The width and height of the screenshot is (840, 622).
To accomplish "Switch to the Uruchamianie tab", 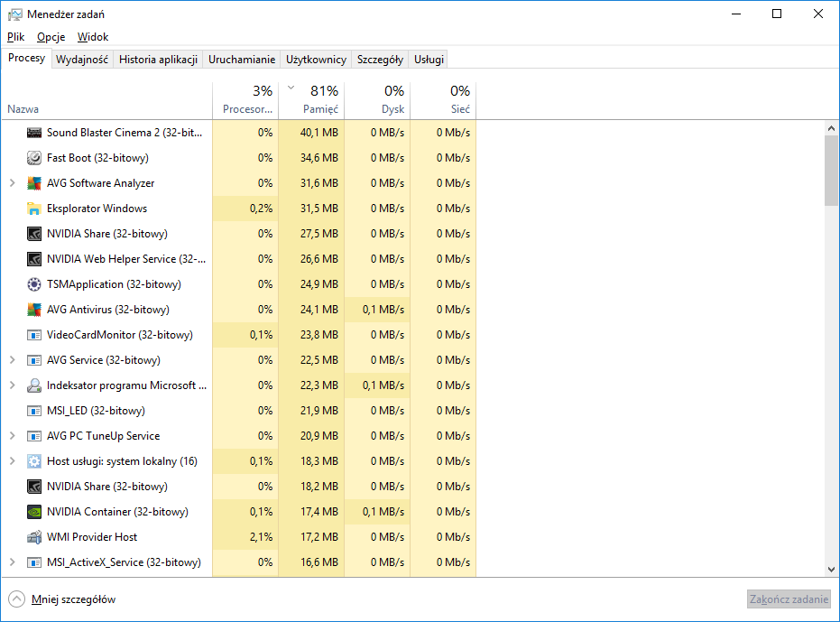I will coord(242,60).
